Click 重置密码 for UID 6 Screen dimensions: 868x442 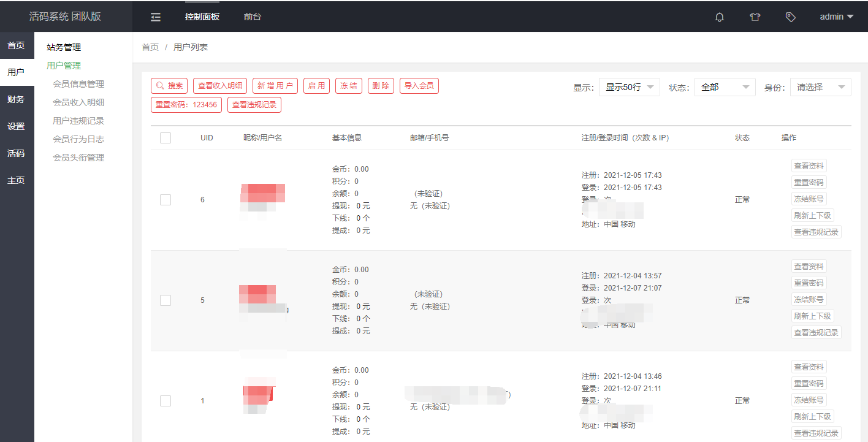[809, 182]
